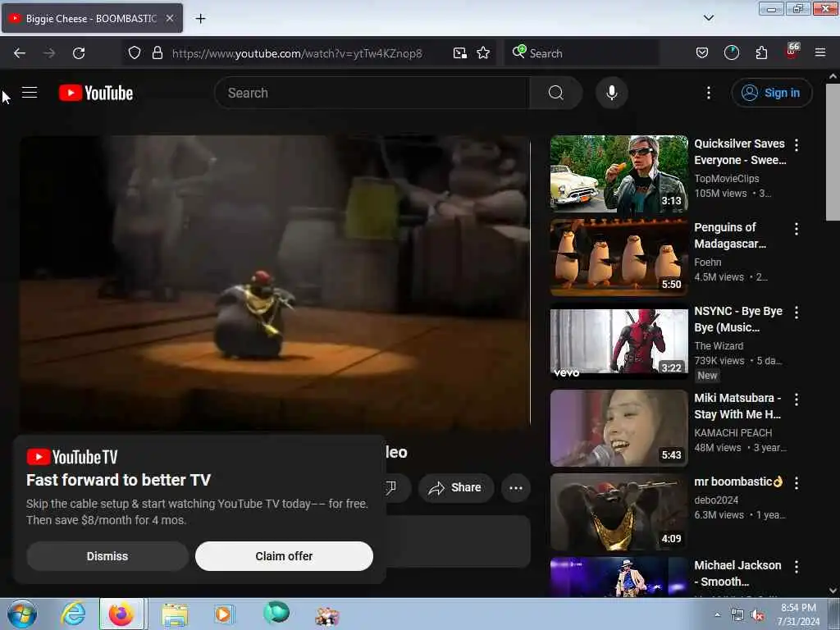Dismiss the YouTube TV offer

pyautogui.click(x=107, y=556)
